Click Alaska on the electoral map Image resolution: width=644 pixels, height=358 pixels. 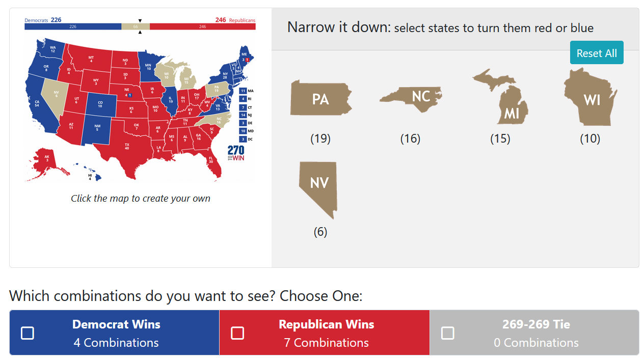pos(47,160)
